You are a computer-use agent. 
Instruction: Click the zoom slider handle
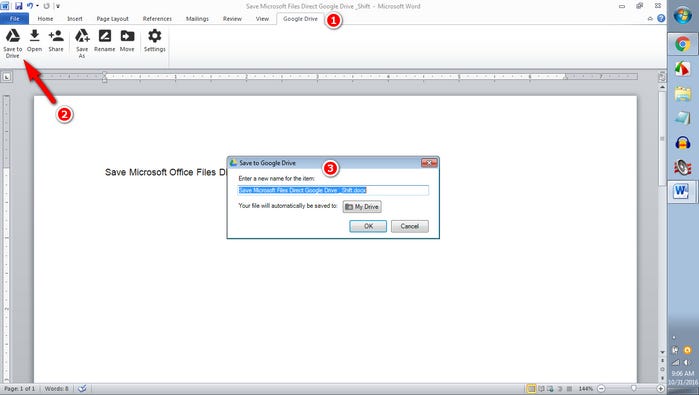pyautogui.click(x=633, y=389)
